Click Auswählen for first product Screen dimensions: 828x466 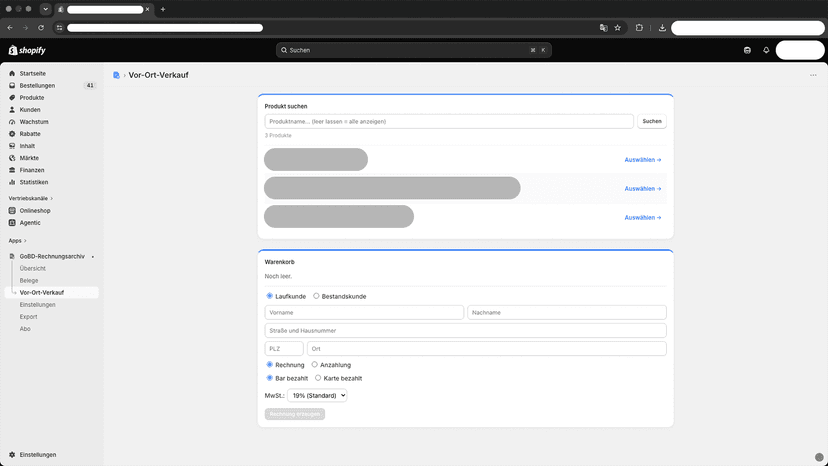(643, 160)
